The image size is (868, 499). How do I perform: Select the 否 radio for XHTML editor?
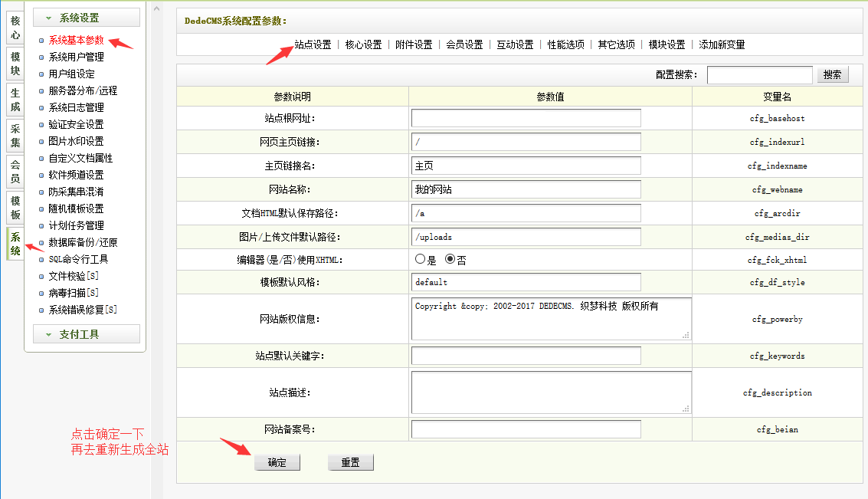click(448, 259)
